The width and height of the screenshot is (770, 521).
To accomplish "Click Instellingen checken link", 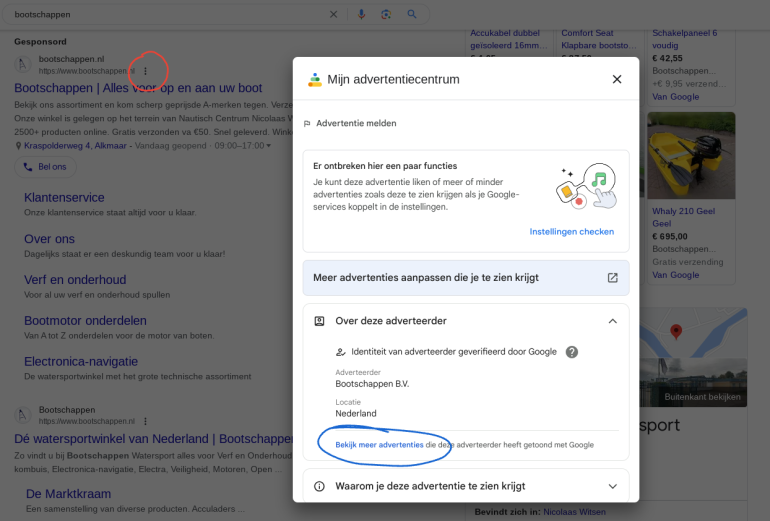I will click(x=572, y=232).
